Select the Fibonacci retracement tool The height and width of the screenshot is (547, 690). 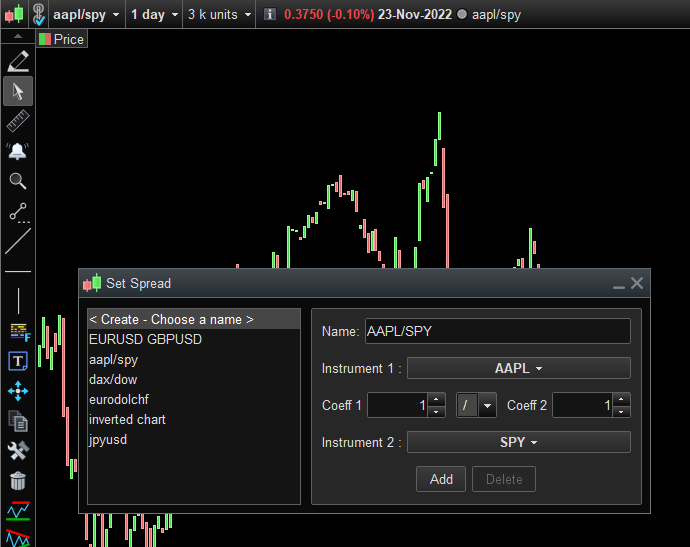19,332
